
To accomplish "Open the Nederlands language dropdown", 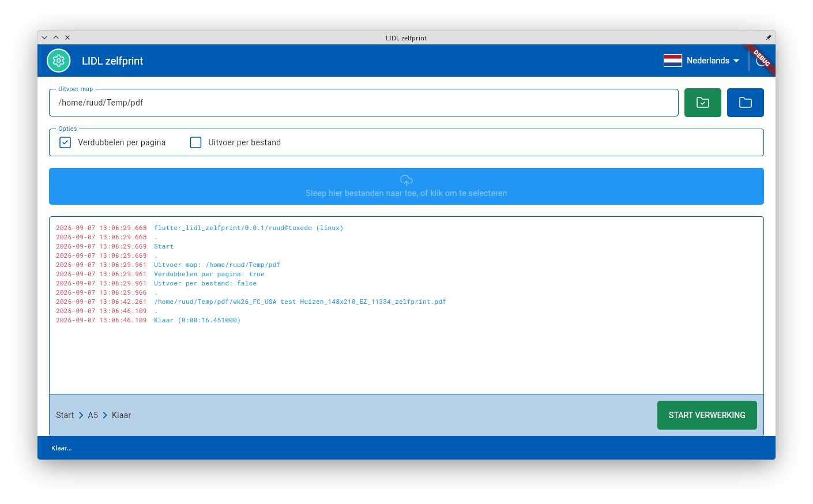I will click(702, 61).
